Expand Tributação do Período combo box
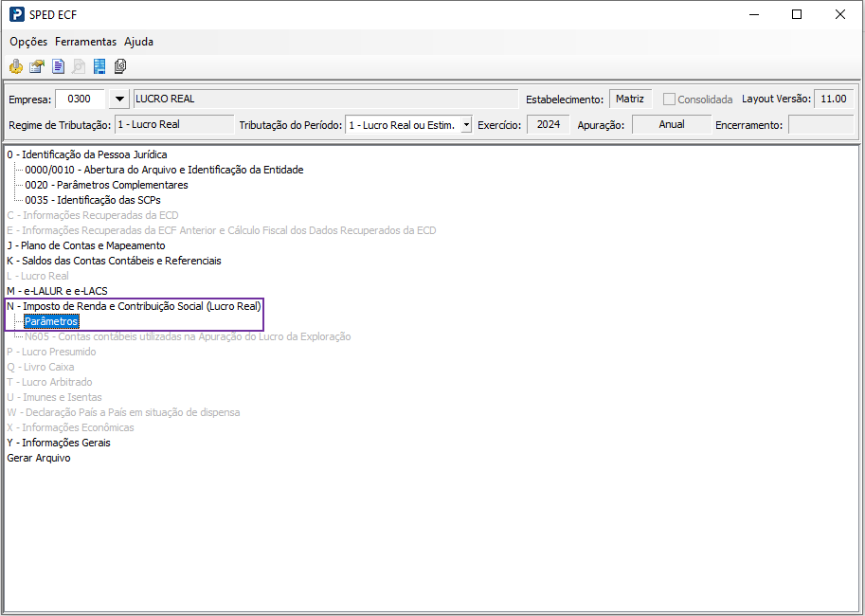This screenshot has height=616, width=865. pyautogui.click(x=467, y=125)
